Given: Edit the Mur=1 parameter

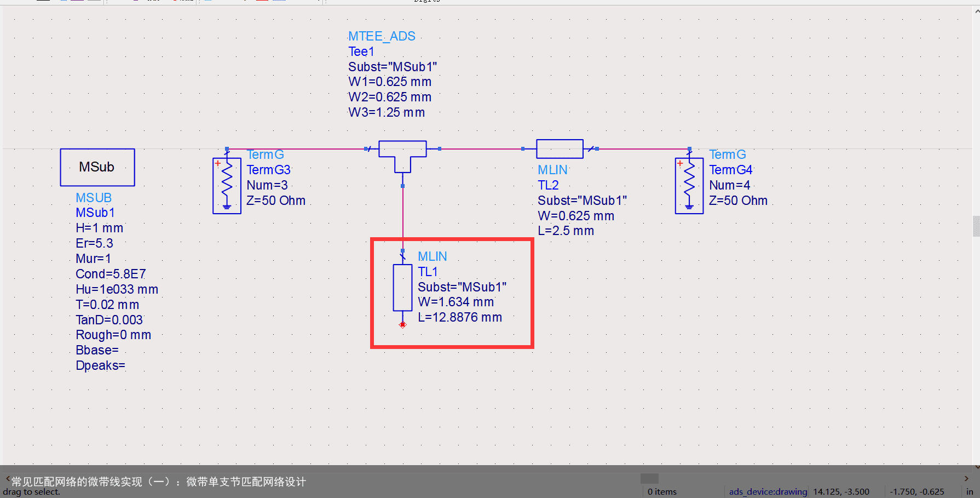Looking at the screenshot, I should click(93, 259).
